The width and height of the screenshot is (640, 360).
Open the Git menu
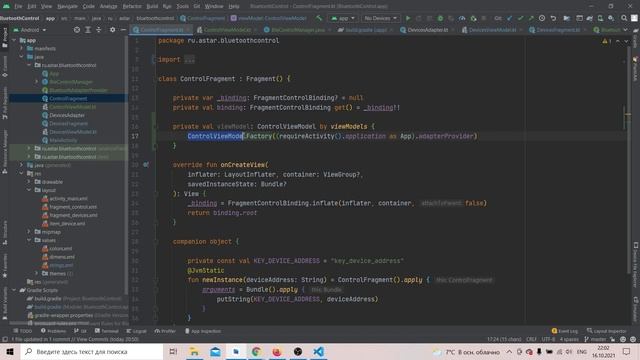[x=197, y=7]
